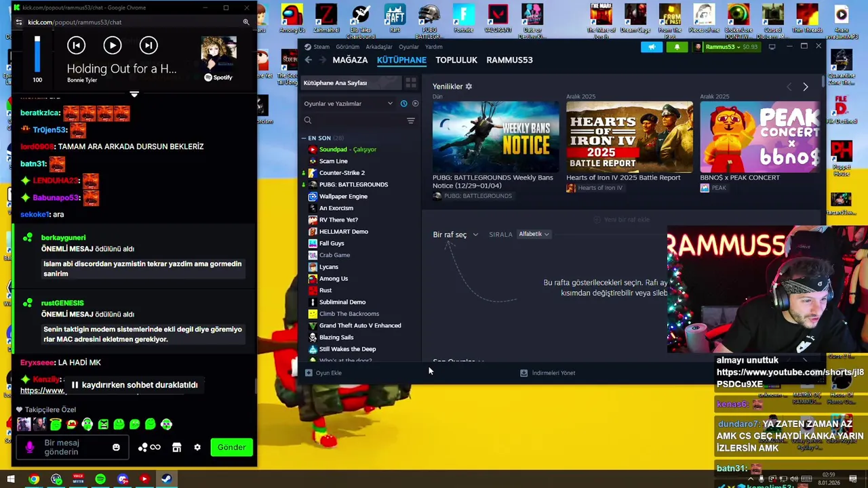Open the Steam menu
This screenshot has height=488, width=868.
click(317, 47)
